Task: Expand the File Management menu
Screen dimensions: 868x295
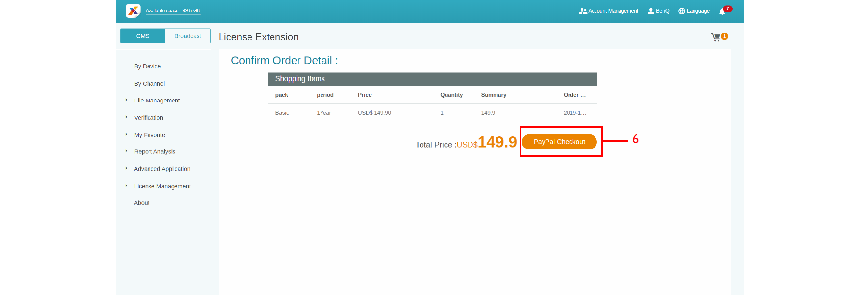Action: point(157,100)
